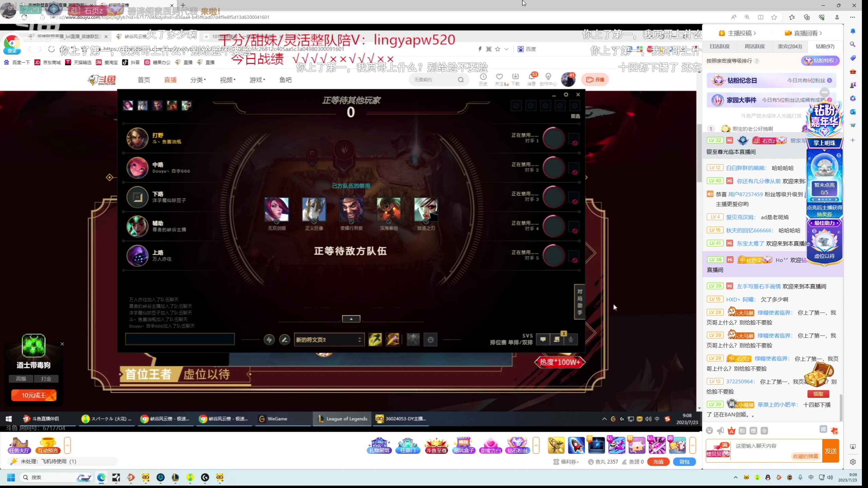868x488 pixels.
Task: Open the 钻石粉丝 icon
Action: 517,445
